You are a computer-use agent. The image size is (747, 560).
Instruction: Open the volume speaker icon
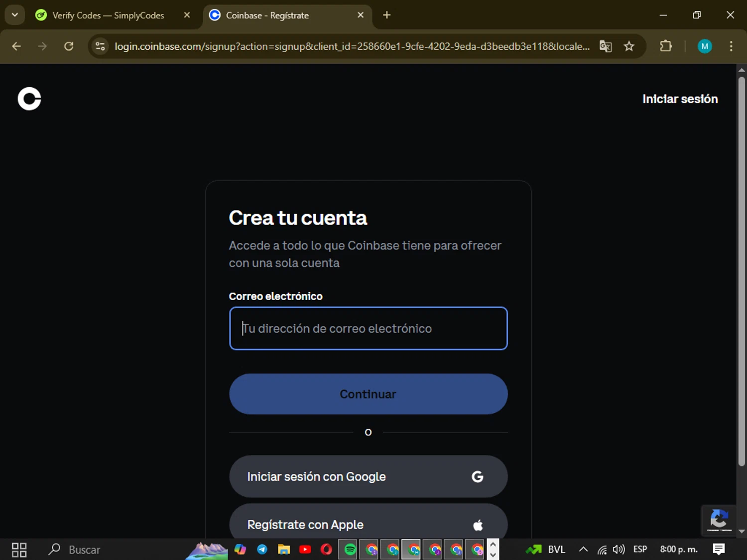(x=619, y=550)
